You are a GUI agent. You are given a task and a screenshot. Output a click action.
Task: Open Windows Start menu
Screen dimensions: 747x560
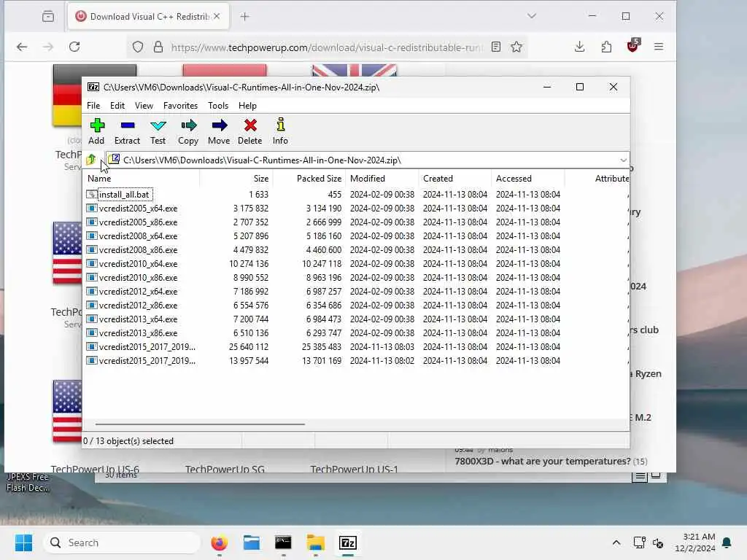click(23, 542)
